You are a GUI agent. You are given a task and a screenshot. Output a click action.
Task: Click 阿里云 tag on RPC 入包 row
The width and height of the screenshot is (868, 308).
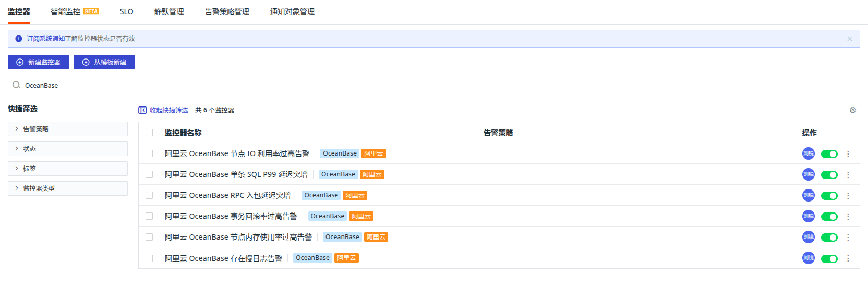point(355,195)
